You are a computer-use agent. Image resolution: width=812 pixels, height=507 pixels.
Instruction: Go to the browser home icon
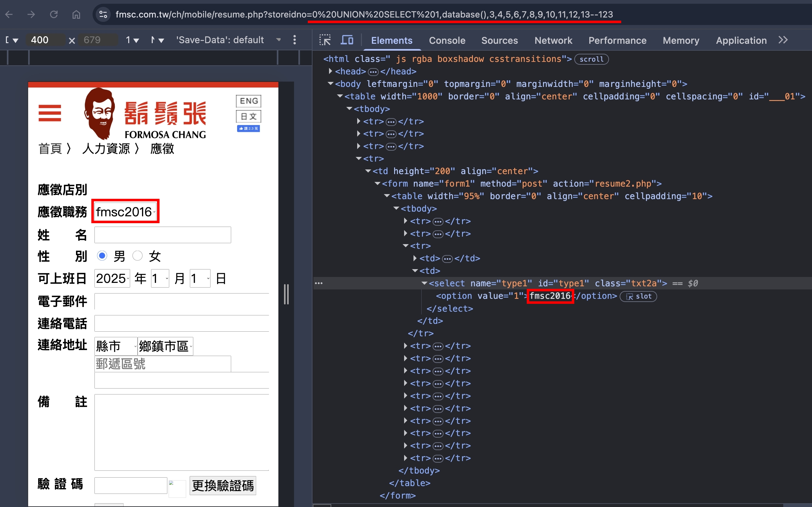coord(76,14)
